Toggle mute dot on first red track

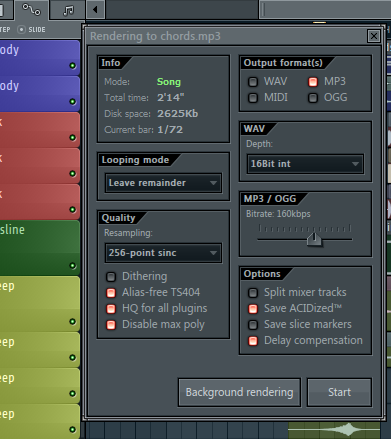pos(72,138)
